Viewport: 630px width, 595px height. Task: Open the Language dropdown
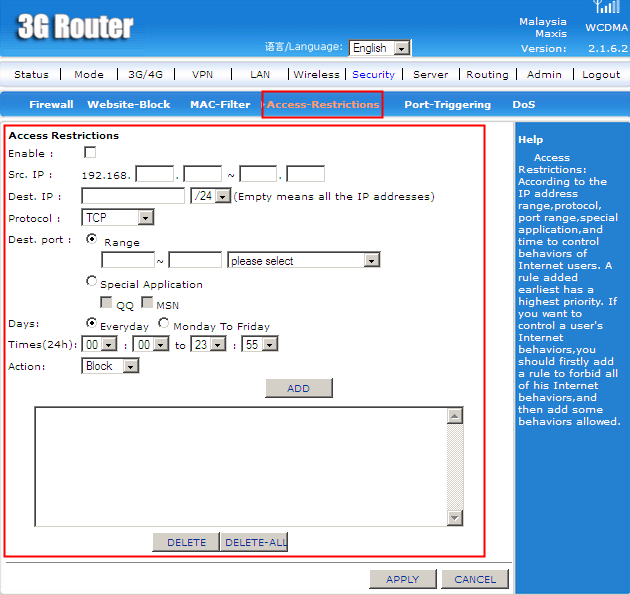379,48
